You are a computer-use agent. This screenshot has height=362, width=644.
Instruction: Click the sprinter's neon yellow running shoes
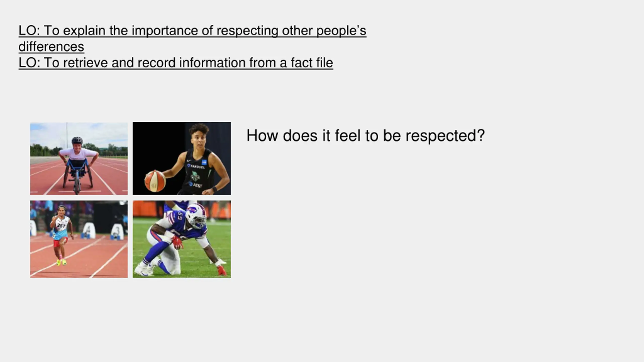61,262
